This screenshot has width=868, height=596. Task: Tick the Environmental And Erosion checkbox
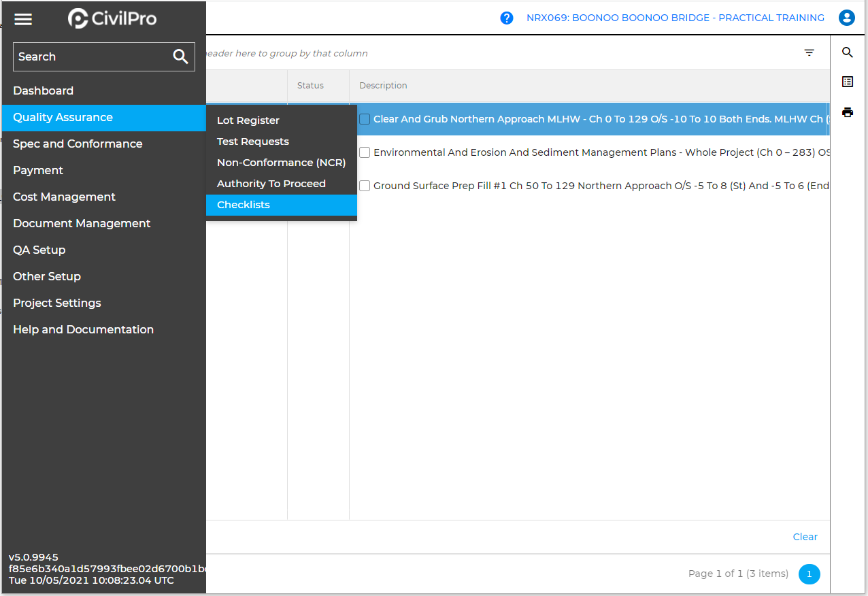pyautogui.click(x=365, y=152)
